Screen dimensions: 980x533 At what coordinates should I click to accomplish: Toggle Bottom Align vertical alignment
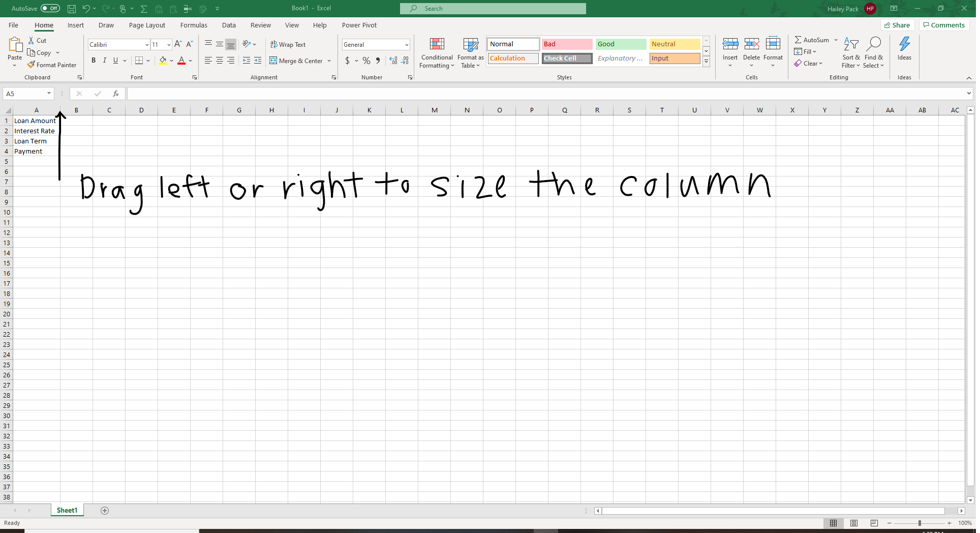click(x=231, y=44)
